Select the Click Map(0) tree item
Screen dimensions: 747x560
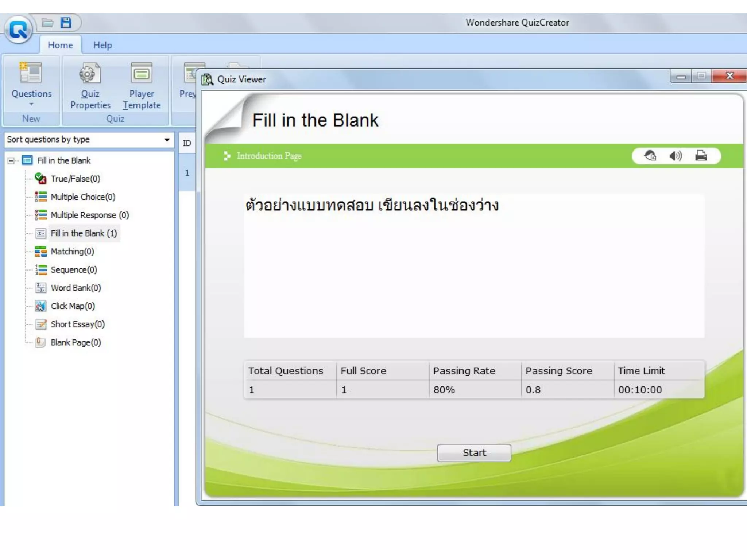[x=73, y=306]
